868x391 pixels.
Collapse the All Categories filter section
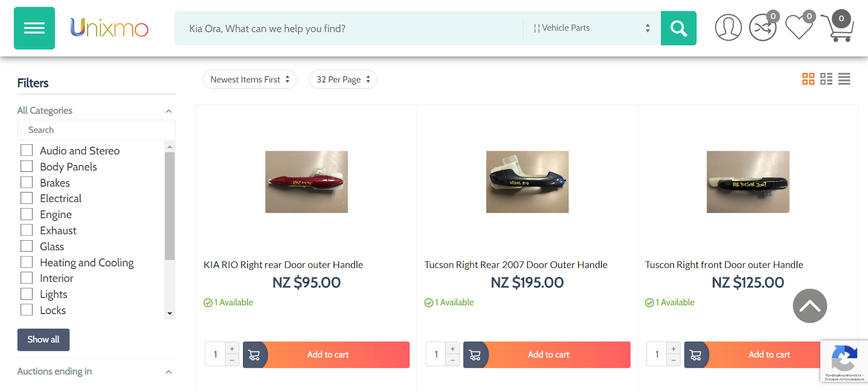click(169, 111)
